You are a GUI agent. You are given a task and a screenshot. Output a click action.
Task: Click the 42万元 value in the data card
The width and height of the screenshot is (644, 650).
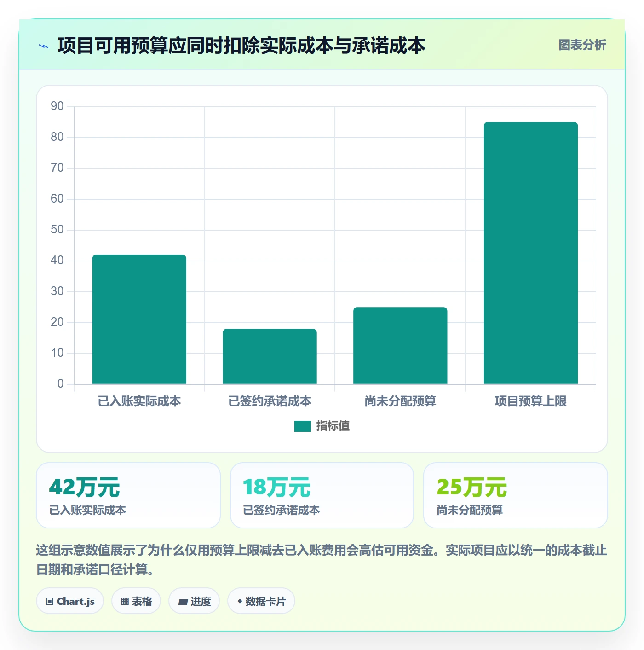coord(84,487)
